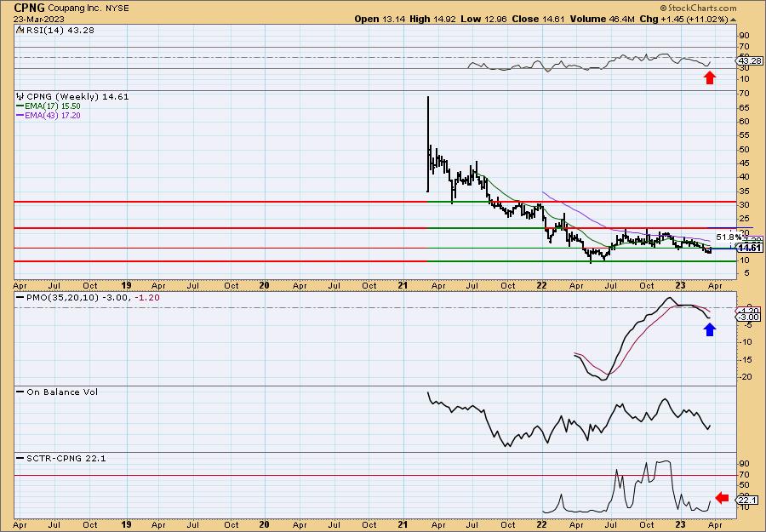Click the NYSE exchange label
Image resolution: width=766 pixels, height=532 pixels.
click(x=117, y=8)
